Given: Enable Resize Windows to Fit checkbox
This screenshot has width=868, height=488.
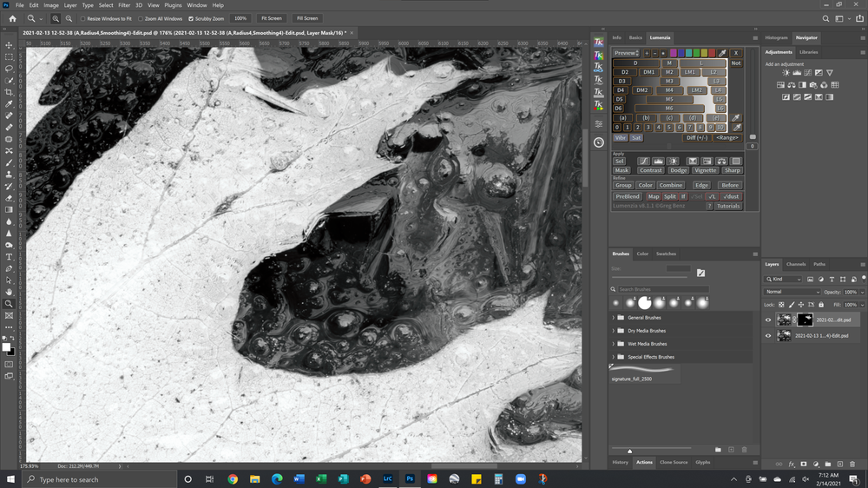Looking at the screenshot, I should coord(83,18).
